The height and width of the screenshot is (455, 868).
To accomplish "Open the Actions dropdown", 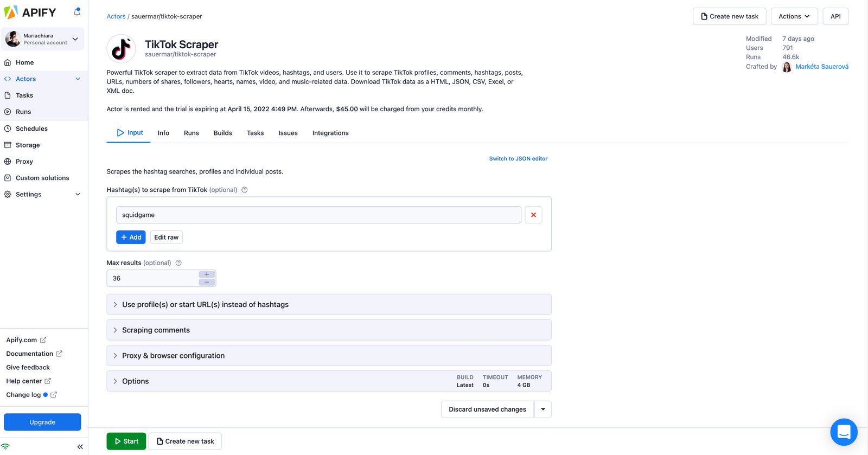I will (x=794, y=16).
